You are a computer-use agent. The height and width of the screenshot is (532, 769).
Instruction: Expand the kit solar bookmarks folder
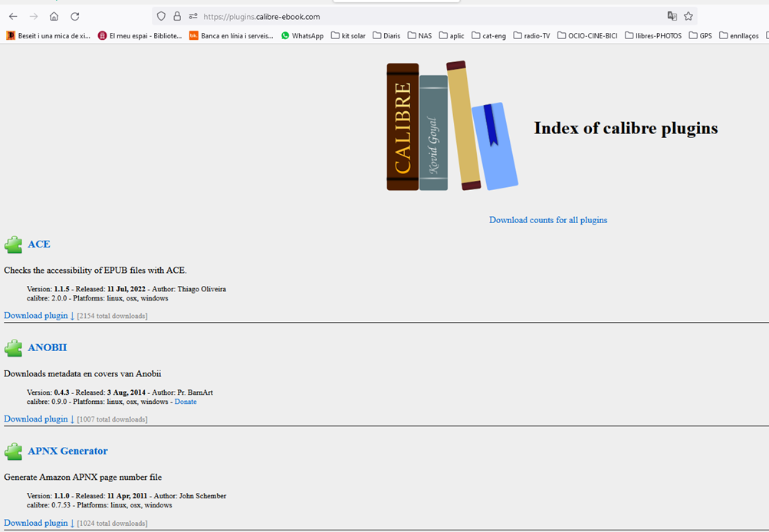(x=348, y=35)
